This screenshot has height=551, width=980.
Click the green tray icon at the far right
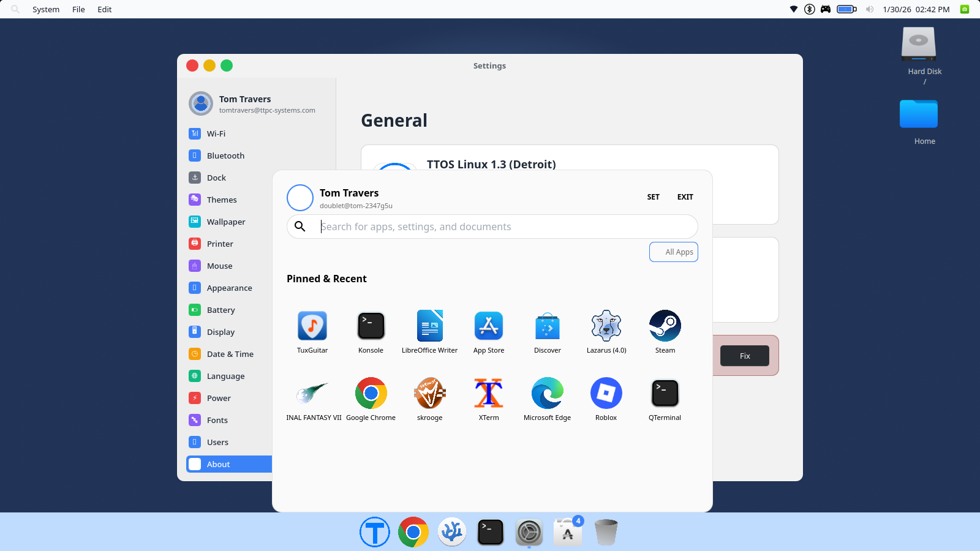(965, 9)
